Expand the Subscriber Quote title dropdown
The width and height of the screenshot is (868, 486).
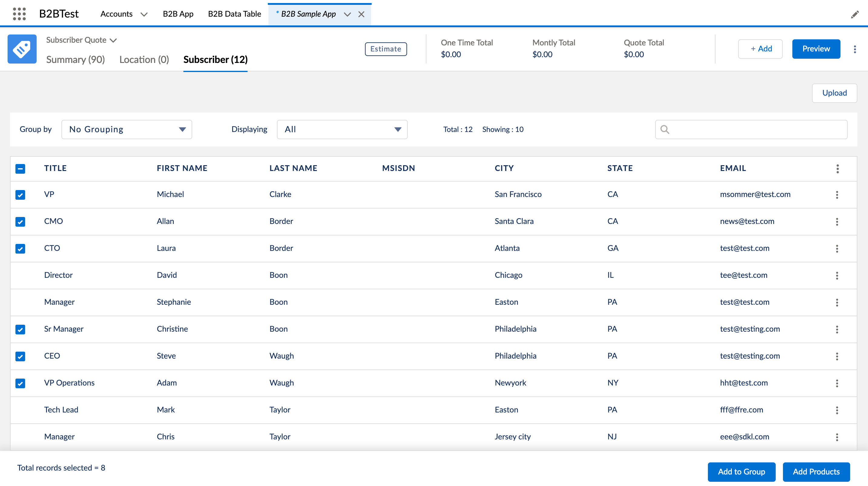113,41
